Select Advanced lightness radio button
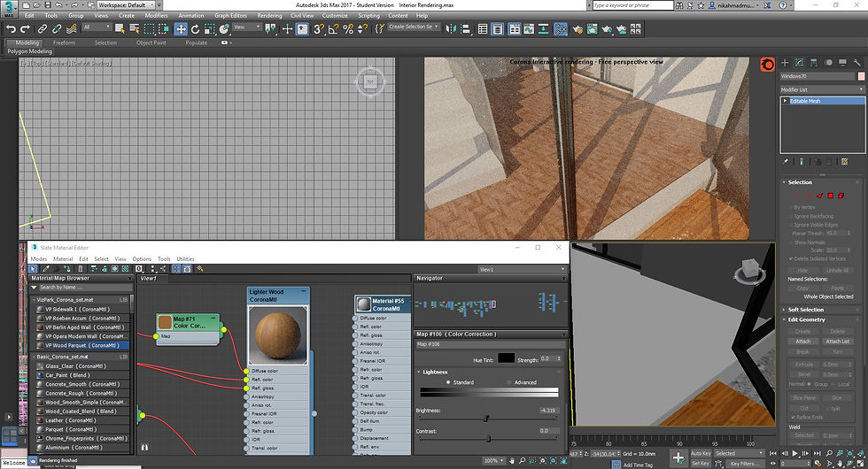Image resolution: width=868 pixels, height=469 pixels. (509, 382)
